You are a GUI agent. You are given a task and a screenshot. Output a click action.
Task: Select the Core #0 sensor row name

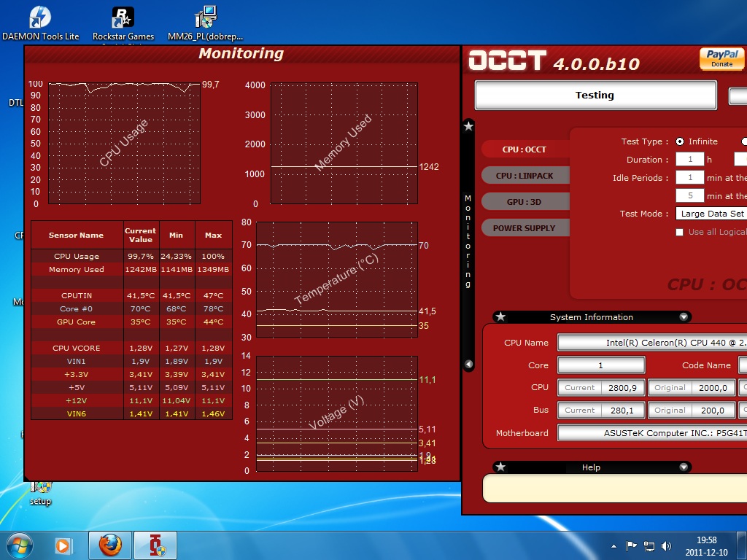pos(77,308)
